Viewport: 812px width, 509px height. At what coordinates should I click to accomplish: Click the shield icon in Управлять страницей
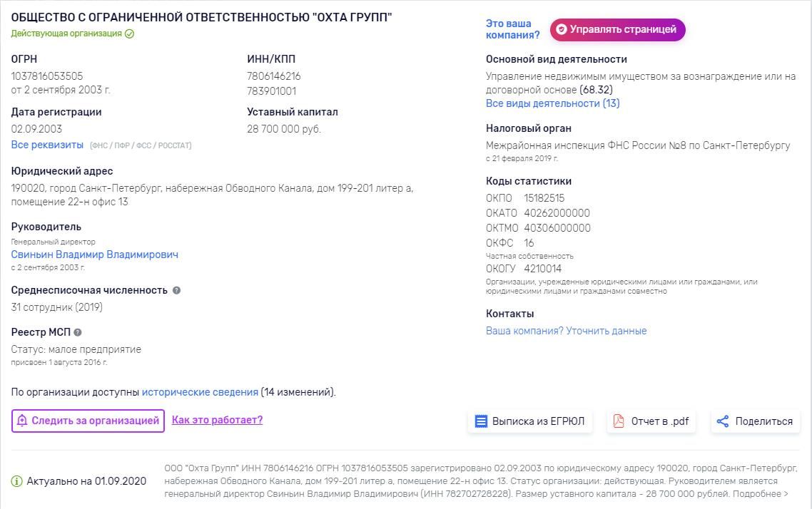[x=562, y=29]
